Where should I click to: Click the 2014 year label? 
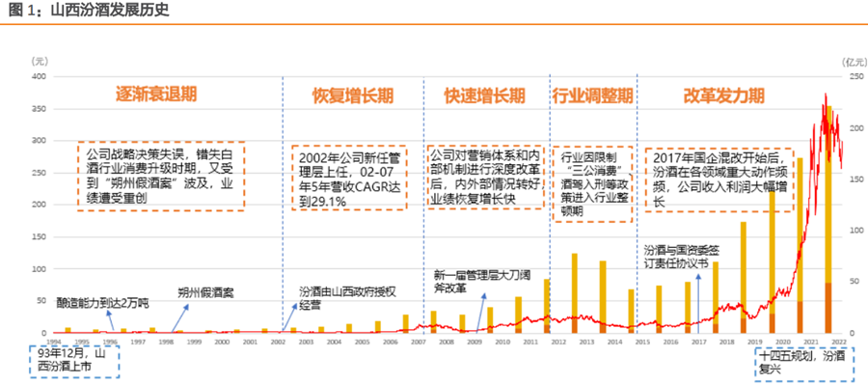(x=614, y=343)
